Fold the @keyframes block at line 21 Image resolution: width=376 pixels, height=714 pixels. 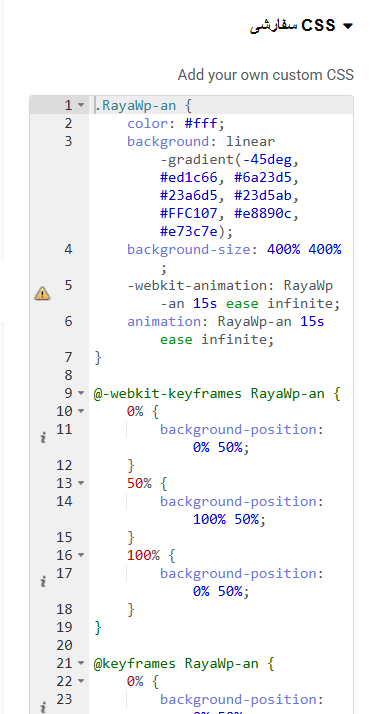click(81, 663)
